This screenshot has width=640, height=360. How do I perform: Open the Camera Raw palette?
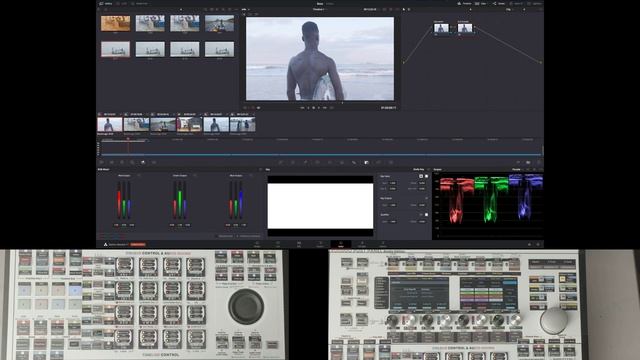click(102, 162)
